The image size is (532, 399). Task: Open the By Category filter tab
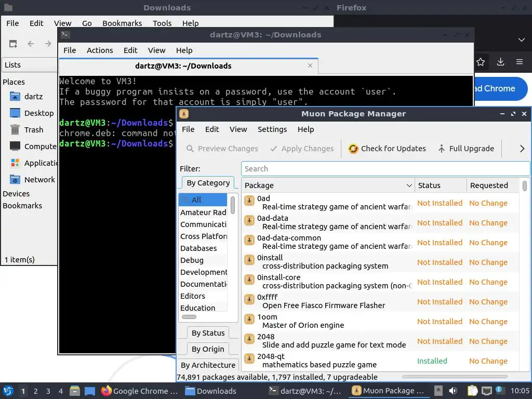click(208, 183)
